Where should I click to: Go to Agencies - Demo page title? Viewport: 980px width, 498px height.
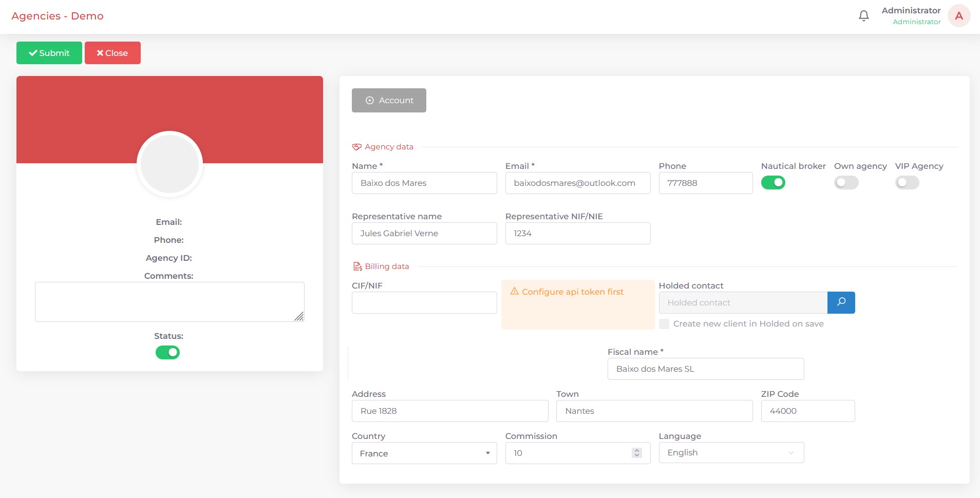coord(58,16)
